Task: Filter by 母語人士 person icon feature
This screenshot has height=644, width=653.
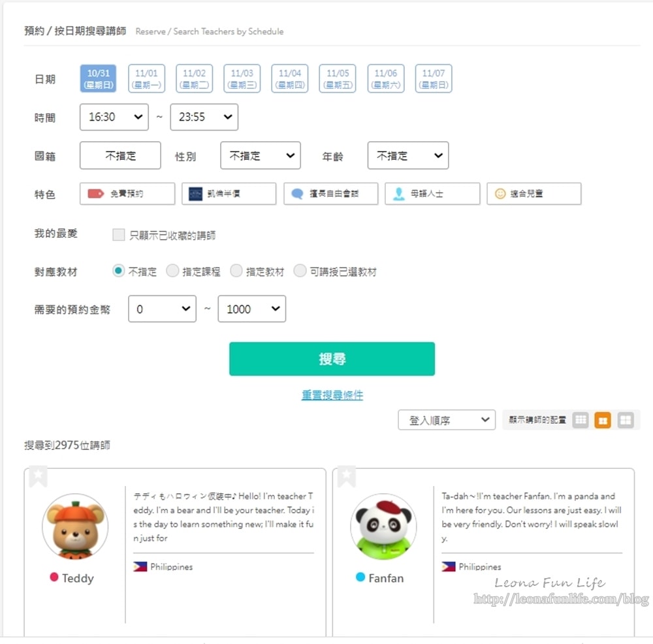Action: tap(432, 194)
